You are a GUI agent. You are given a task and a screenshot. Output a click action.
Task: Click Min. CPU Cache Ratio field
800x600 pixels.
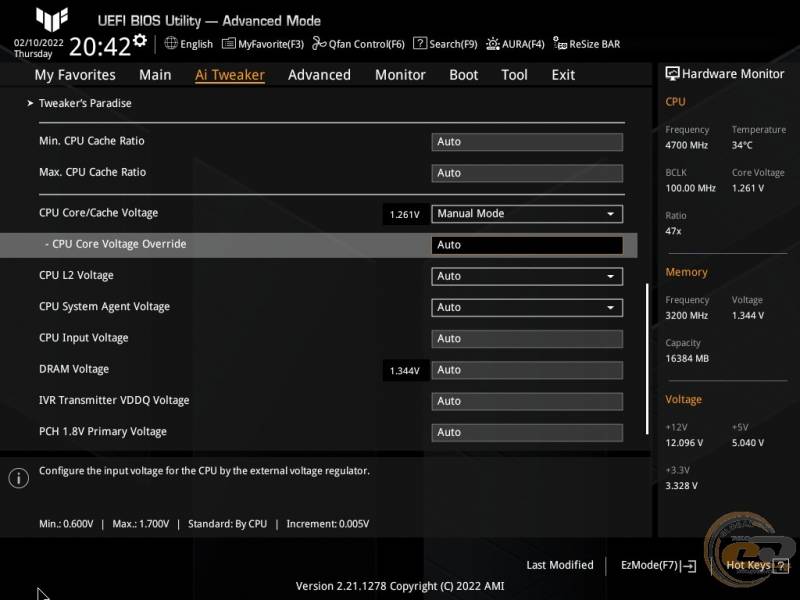(527, 142)
